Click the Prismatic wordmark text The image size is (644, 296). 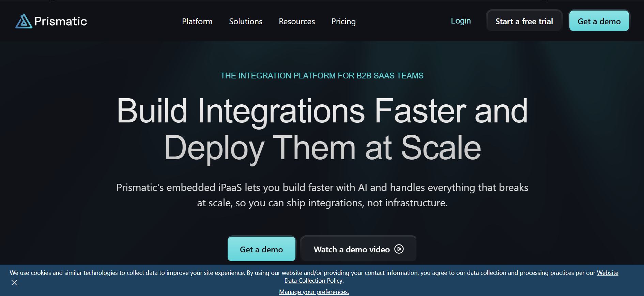click(61, 21)
